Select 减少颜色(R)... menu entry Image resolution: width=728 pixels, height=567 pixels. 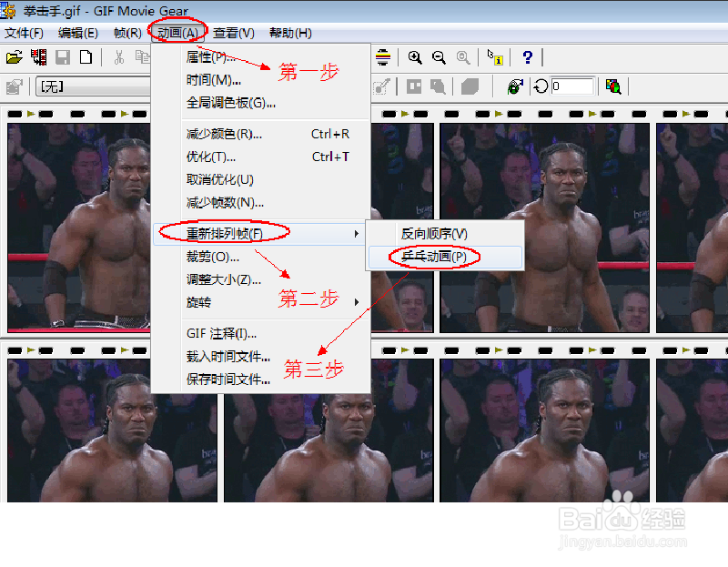tap(261, 134)
